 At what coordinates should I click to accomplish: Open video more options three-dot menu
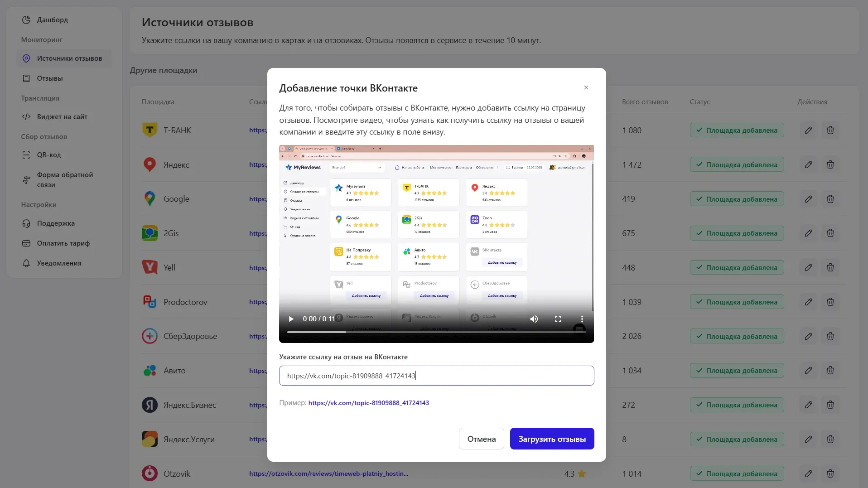pos(582,319)
